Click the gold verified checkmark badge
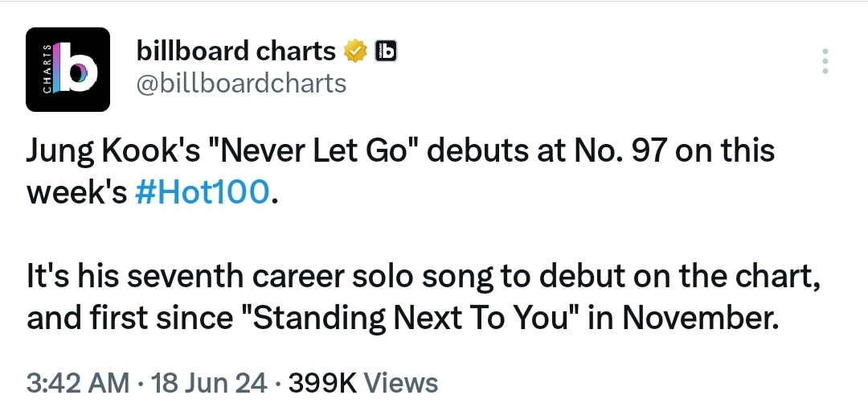Viewport: 868px width, 420px height. pyautogui.click(x=356, y=51)
